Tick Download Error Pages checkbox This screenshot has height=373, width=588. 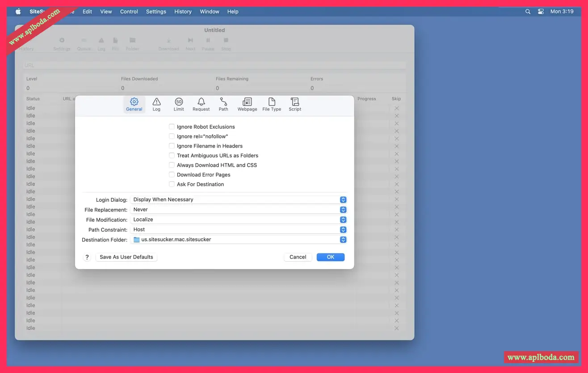coord(172,174)
